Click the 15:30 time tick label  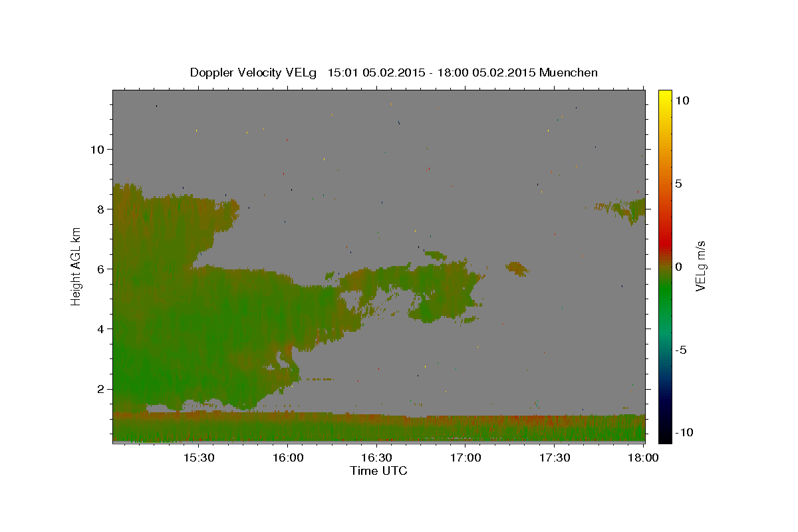click(198, 458)
